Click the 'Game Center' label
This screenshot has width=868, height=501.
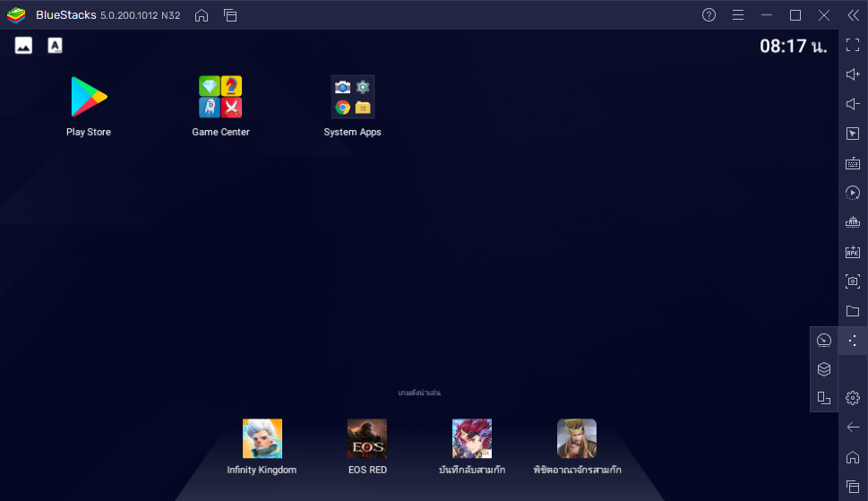pos(220,132)
